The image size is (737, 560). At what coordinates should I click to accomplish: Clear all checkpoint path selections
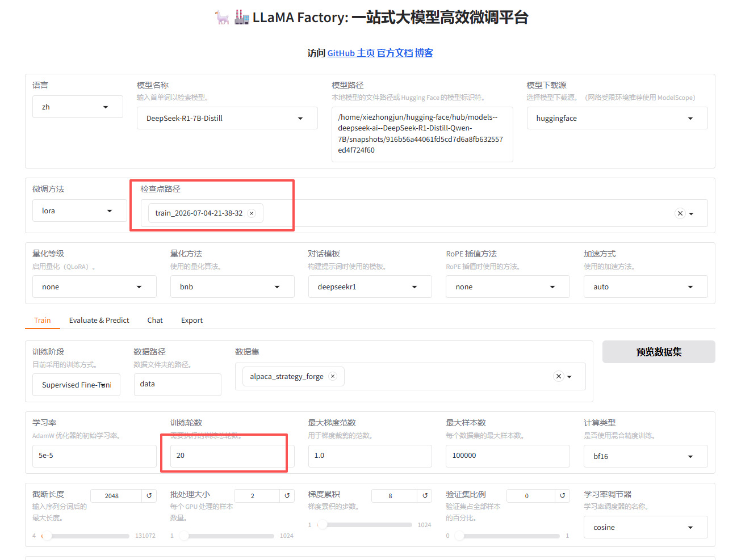point(680,213)
